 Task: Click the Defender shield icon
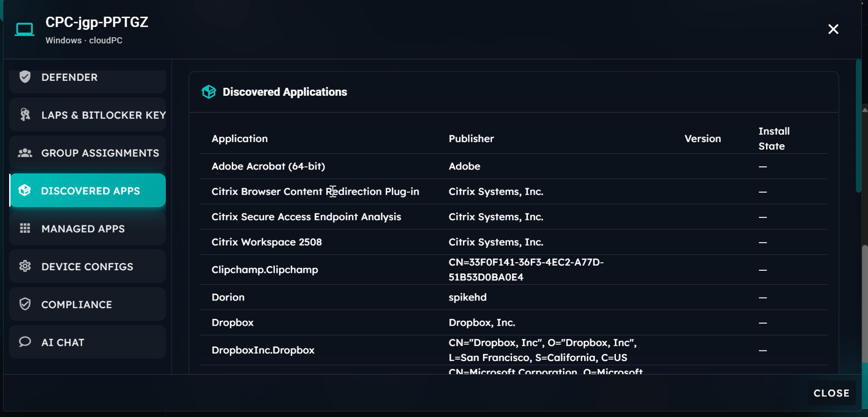tap(25, 77)
